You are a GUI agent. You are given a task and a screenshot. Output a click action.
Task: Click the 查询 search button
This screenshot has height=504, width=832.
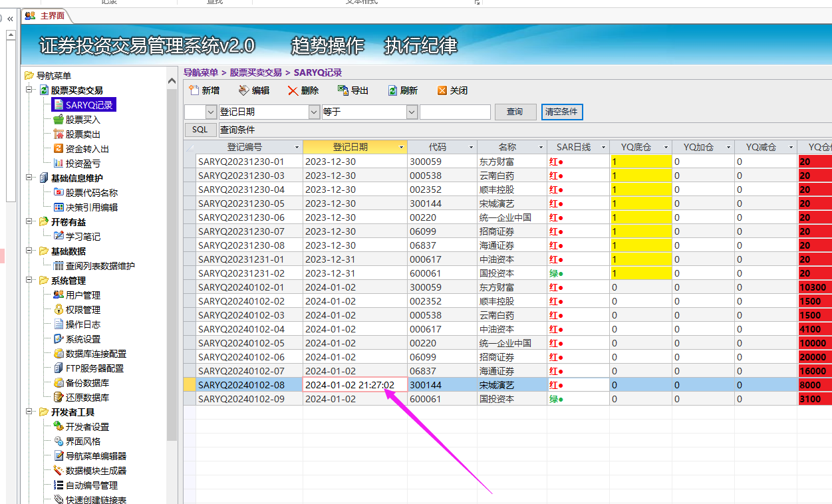coord(515,112)
